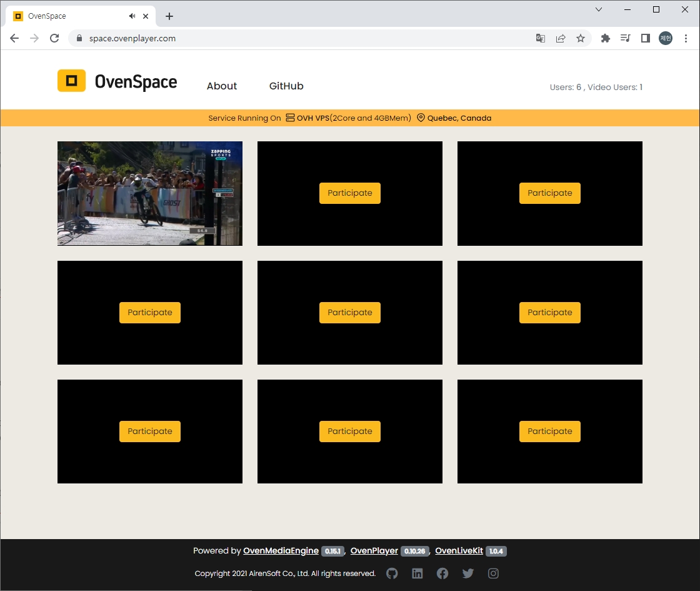Viewport: 700px width, 591px height.
Task: Click the live cycling video thumbnail
Action: pos(150,193)
